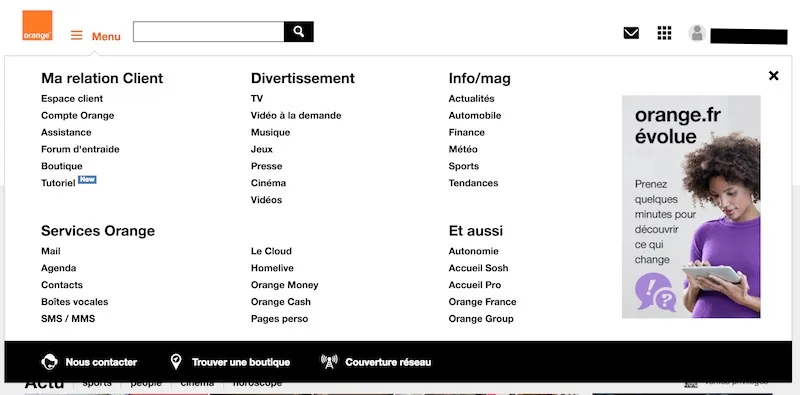Select SMS / MMS

[x=68, y=318]
